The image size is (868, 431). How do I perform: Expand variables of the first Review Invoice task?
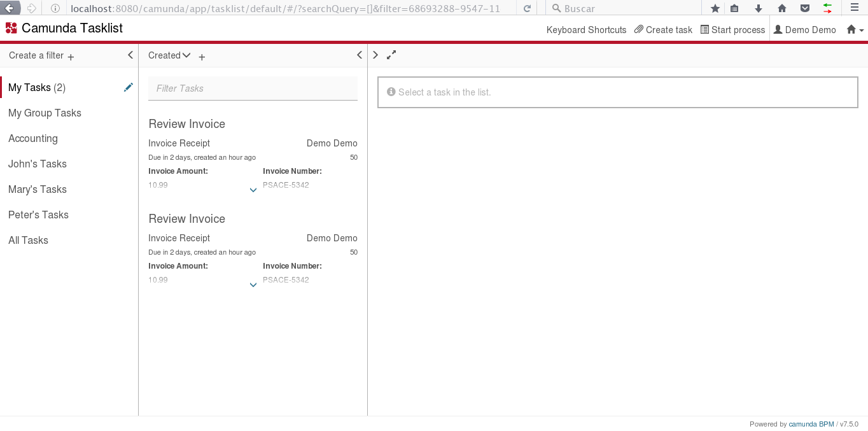pos(253,190)
